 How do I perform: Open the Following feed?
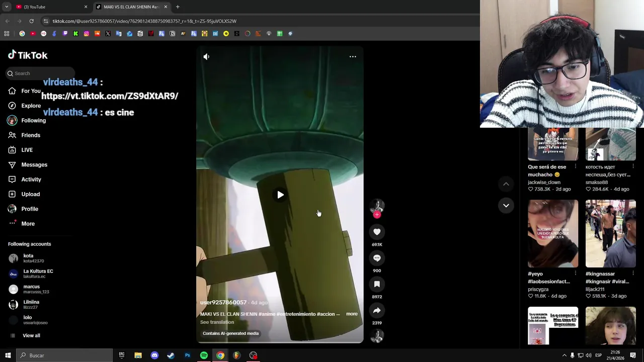[x=27, y=120]
